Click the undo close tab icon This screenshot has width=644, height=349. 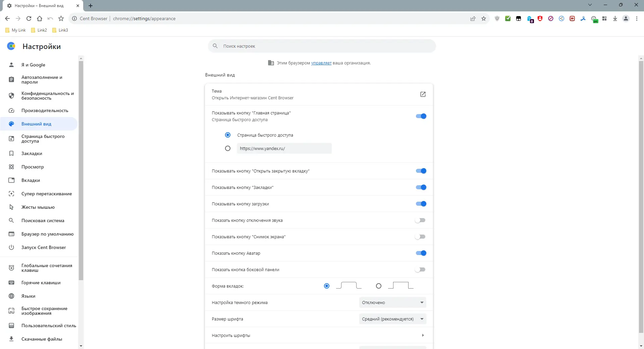click(50, 19)
